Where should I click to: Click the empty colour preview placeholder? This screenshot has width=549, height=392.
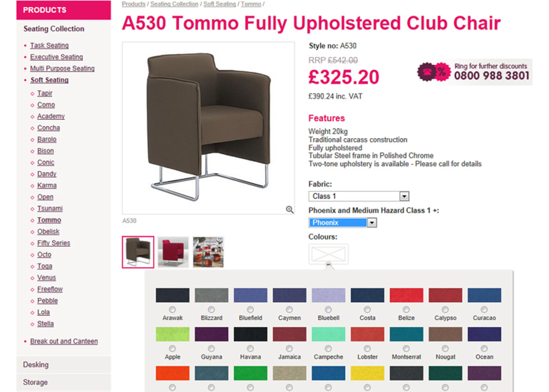point(328,254)
